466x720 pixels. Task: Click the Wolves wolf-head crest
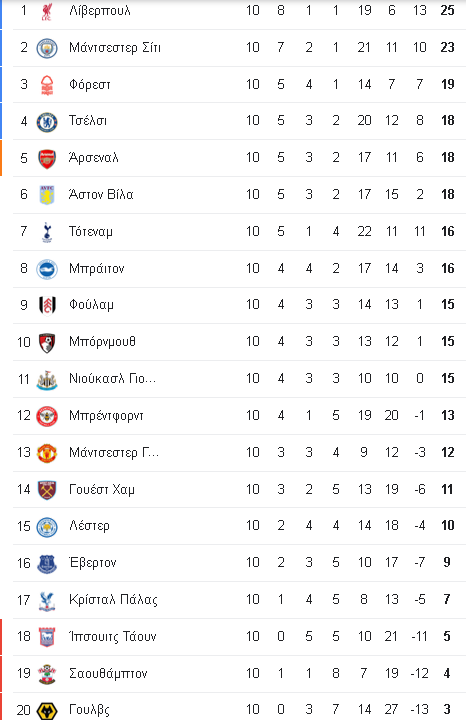click(47, 711)
